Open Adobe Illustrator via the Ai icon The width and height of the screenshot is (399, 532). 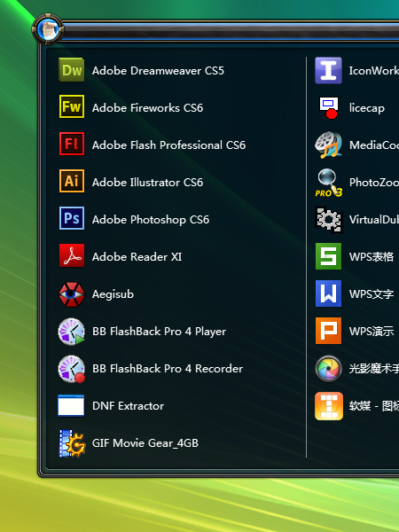pos(71,181)
